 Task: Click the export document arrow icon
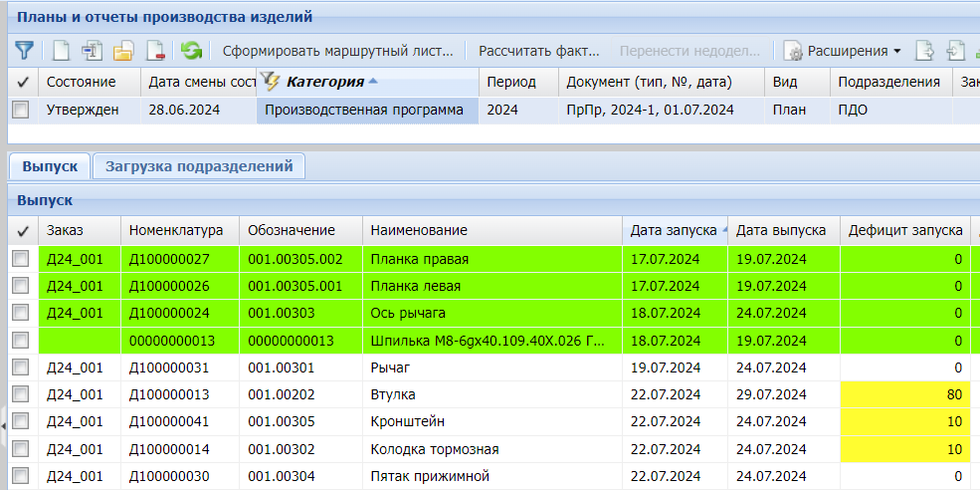924,50
